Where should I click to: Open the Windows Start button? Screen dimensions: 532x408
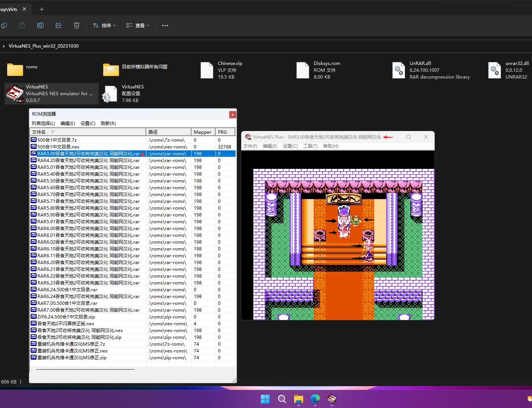pos(265,399)
